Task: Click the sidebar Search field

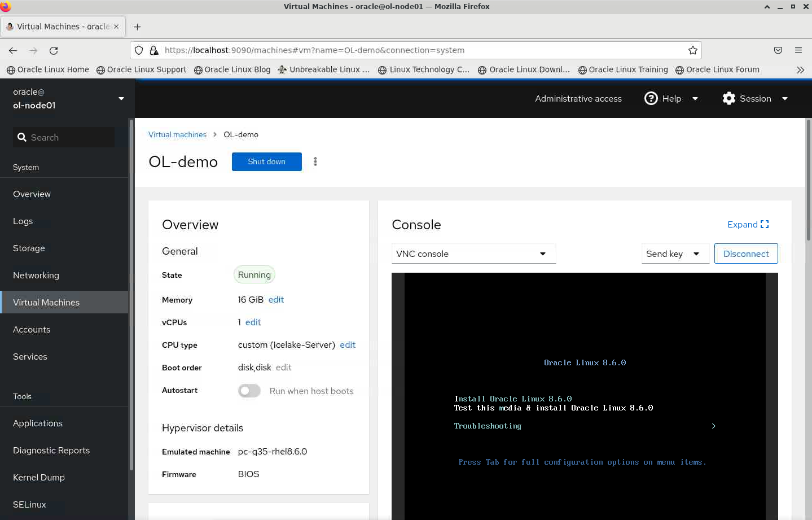Action: point(64,137)
